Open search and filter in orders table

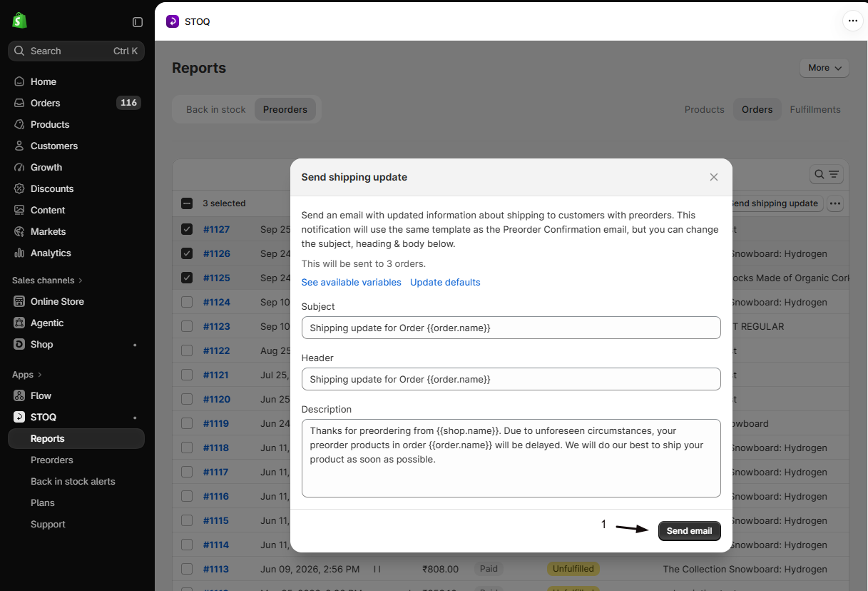tap(827, 174)
